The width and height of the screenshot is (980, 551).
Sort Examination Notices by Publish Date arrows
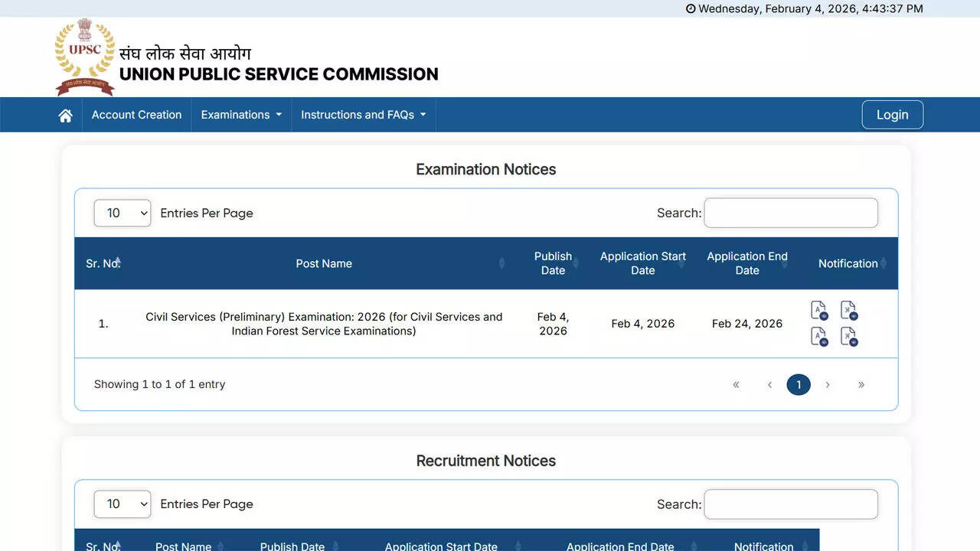click(575, 263)
